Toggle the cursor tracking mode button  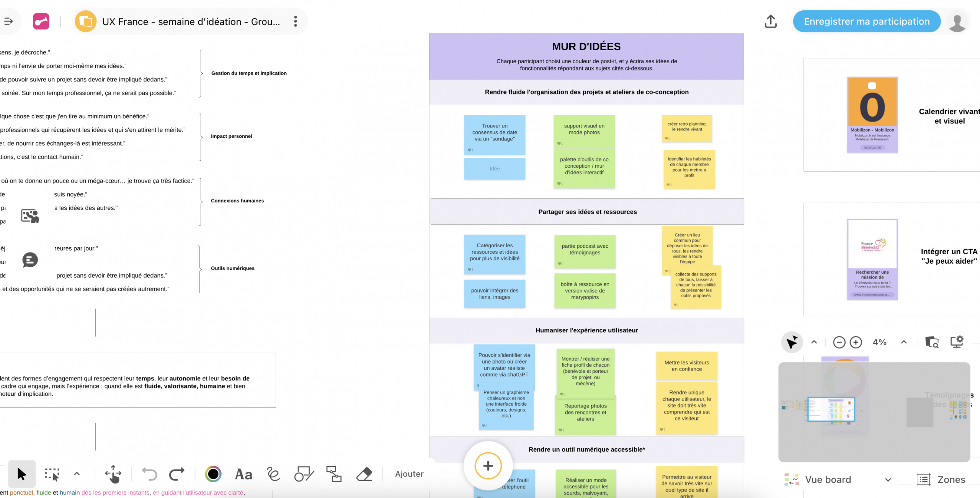click(791, 342)
